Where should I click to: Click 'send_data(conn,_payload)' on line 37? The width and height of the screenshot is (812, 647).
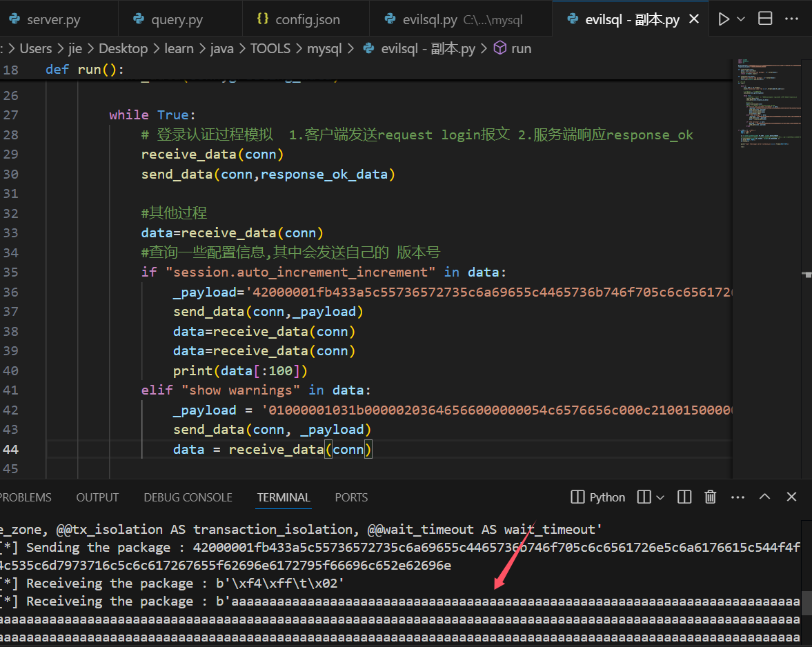268,312
